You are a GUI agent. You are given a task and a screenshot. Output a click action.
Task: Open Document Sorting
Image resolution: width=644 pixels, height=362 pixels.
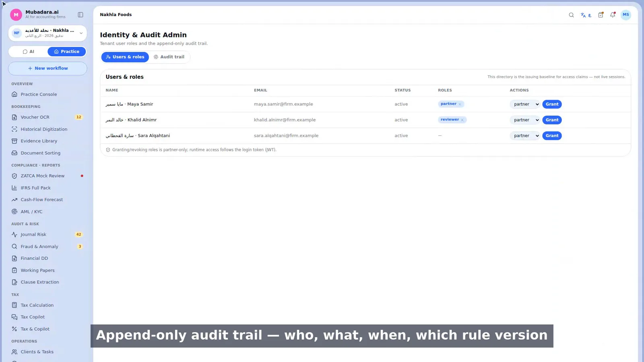47,153
